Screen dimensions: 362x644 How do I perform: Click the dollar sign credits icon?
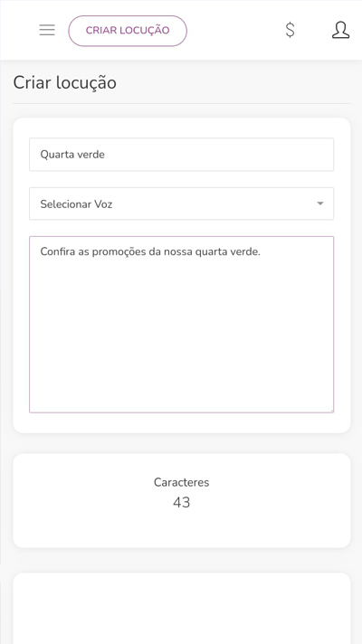point(291,30)
